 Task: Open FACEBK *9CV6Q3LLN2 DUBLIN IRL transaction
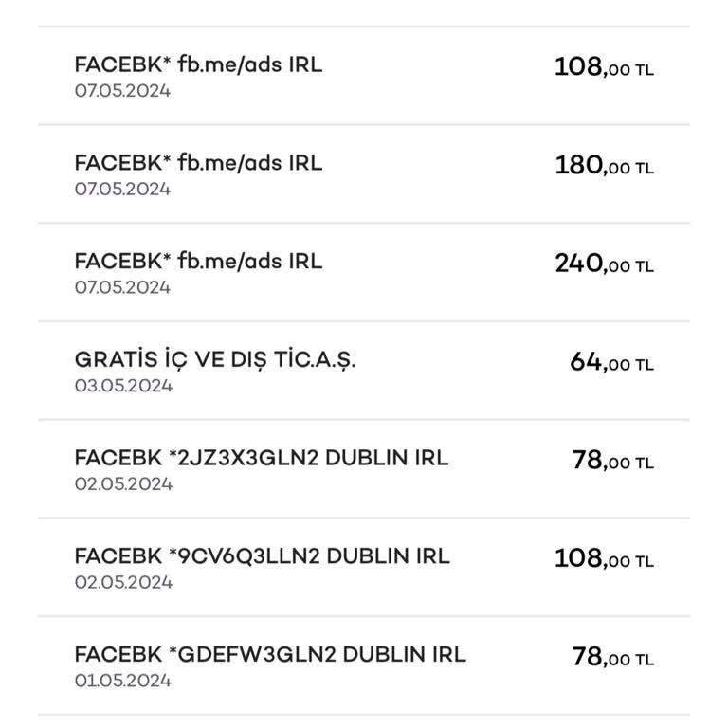364,568
